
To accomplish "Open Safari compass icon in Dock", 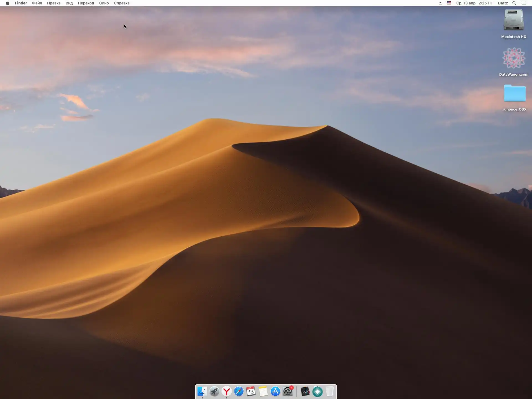I will (239, 391).
